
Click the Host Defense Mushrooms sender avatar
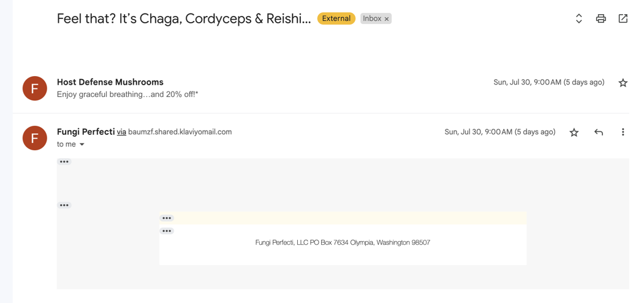click(x=34, y=88)
